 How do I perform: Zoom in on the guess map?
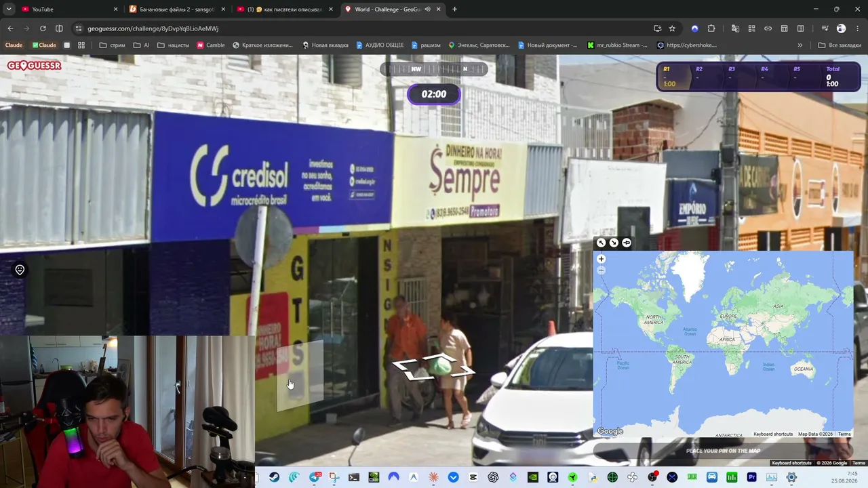tap(601, 259)
